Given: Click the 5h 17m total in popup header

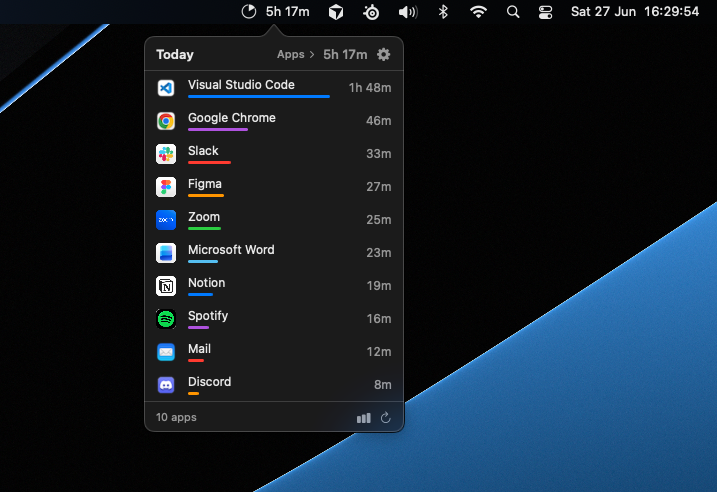Looking at the screenshot, I should [345, 54].
